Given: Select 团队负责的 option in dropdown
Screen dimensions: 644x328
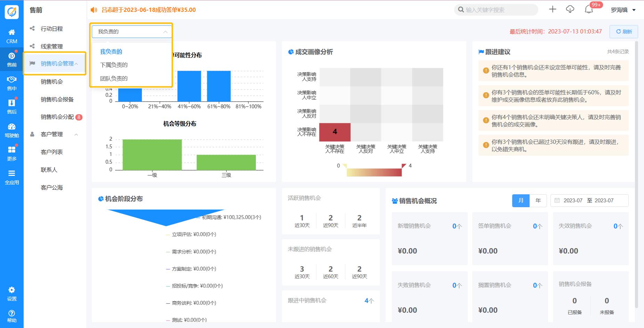Looking at the screenshot, I should point(114,78).
